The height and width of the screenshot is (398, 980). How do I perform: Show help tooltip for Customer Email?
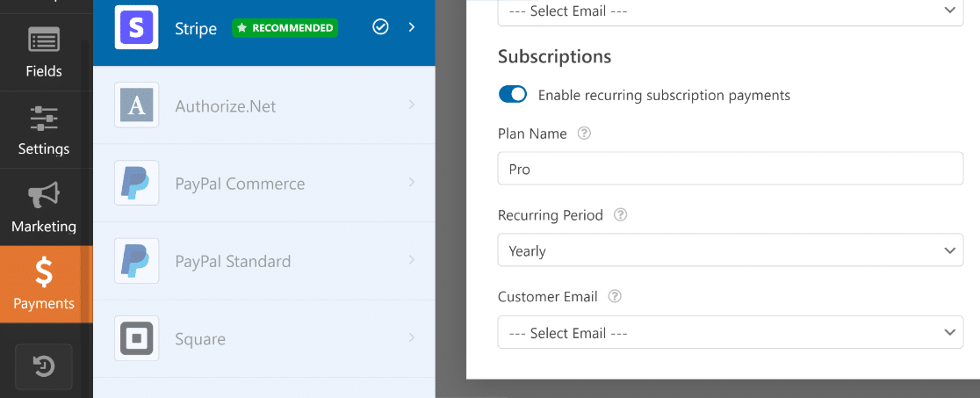tap(615, 297)
